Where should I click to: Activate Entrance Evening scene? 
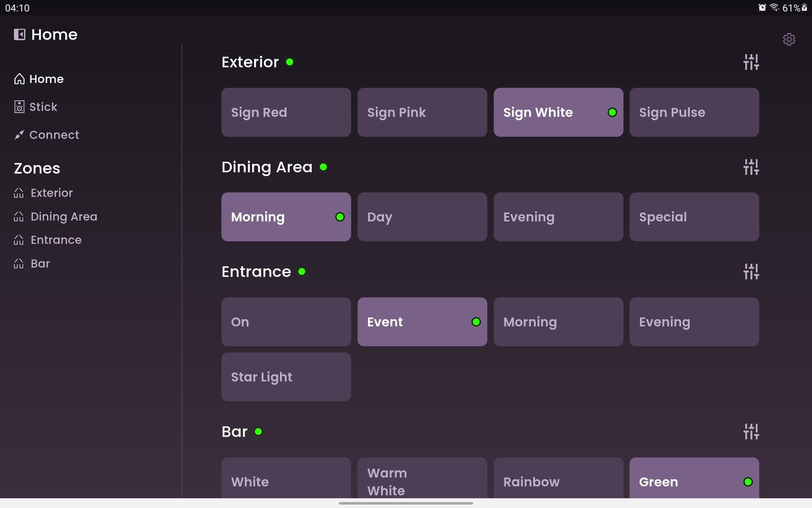(694, 322)
